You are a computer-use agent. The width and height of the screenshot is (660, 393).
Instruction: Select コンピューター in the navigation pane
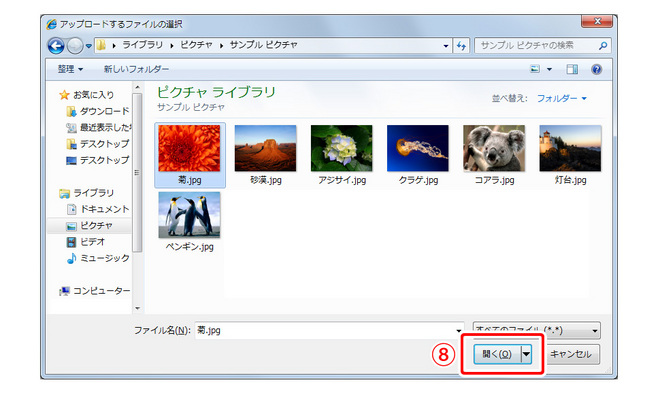pyautogui.click(x=95, y=291)
